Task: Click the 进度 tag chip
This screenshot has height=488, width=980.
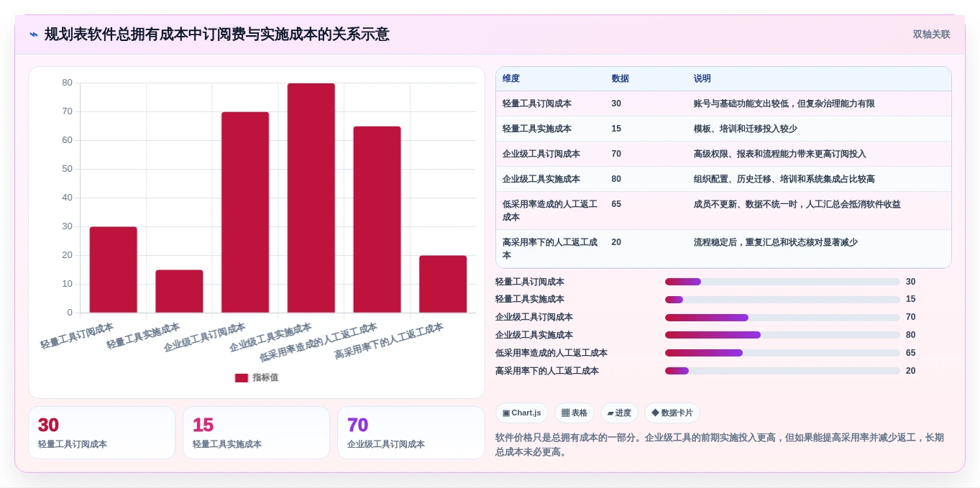Action: coord(619,413)
